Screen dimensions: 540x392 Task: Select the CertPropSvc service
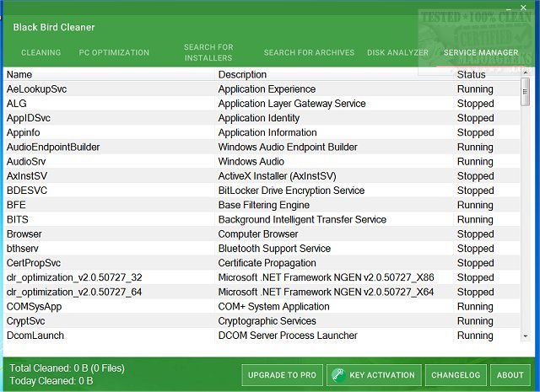point(262,262)
